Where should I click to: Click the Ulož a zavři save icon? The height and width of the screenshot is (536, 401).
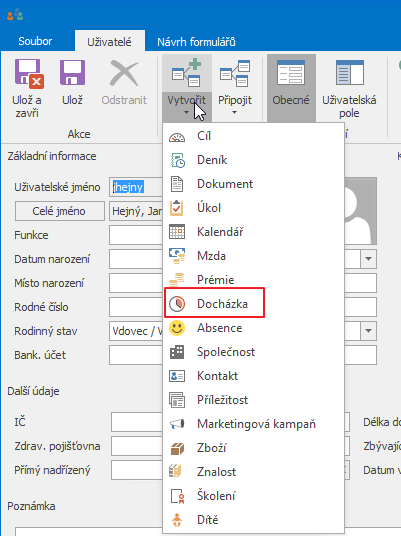[29, 73]
